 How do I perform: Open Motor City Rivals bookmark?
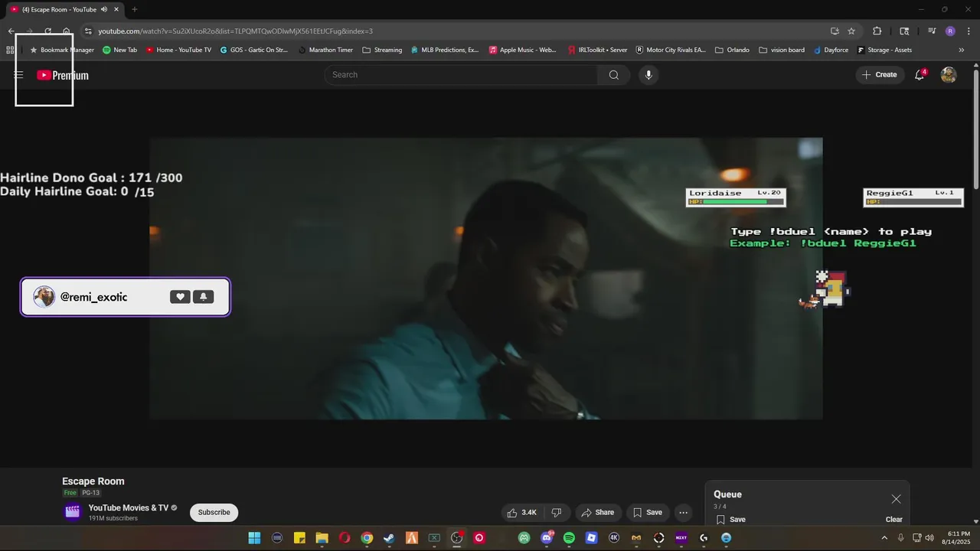(x=671, y=50)
